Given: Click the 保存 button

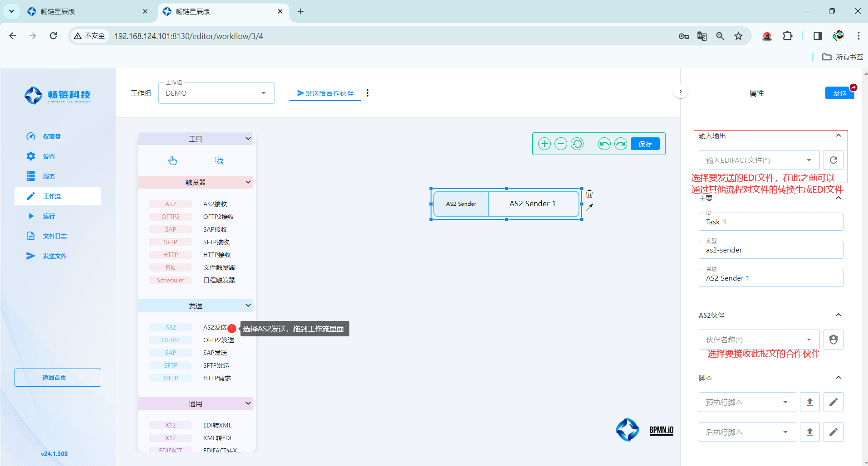Looking at the screenshot, I should tap(645, 144).
